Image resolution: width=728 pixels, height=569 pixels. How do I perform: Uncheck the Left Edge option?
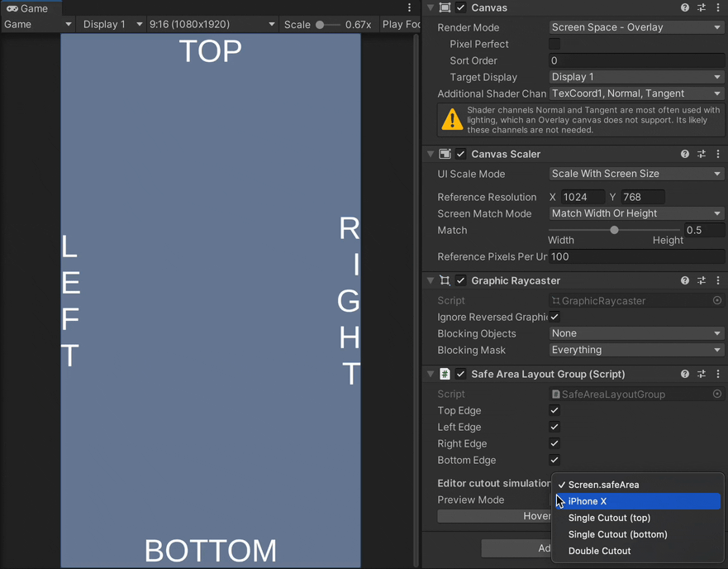pos(554,427)
